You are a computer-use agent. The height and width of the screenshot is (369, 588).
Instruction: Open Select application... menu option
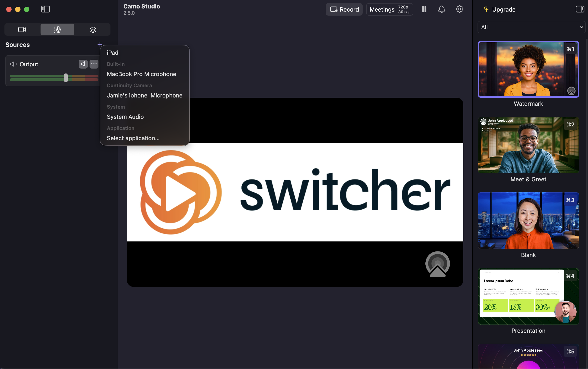coord(133,138)
